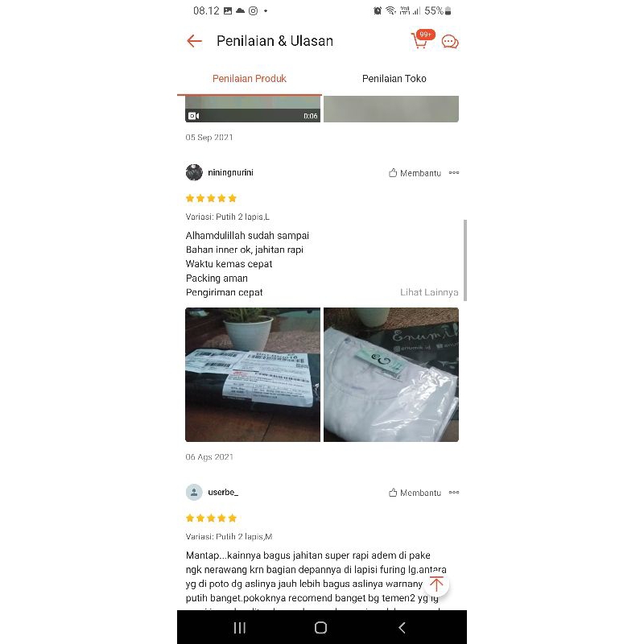The height and width of the screenshot is (644, 644).
Task: Tap the Android home button
Action: click(x=320, y=628)
